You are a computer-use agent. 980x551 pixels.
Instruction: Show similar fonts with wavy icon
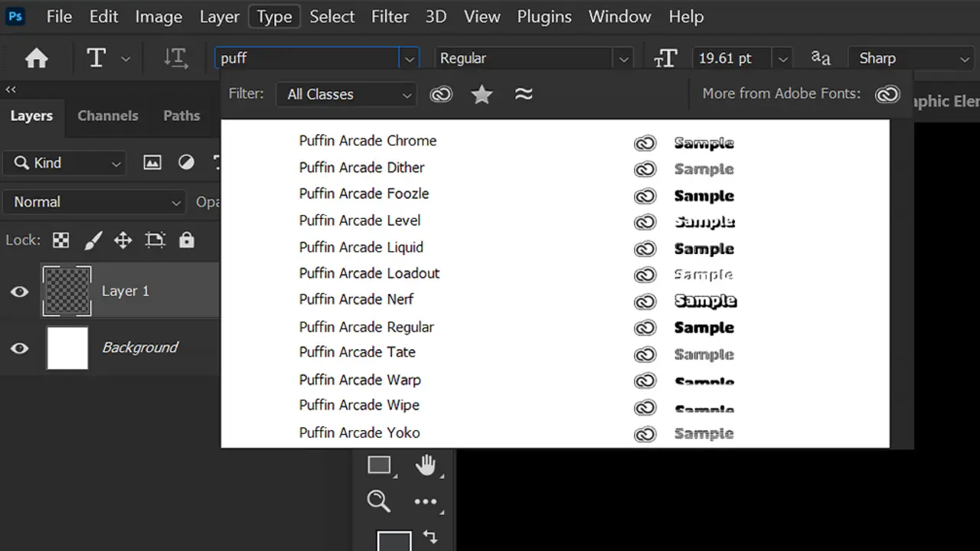[524, 94]
